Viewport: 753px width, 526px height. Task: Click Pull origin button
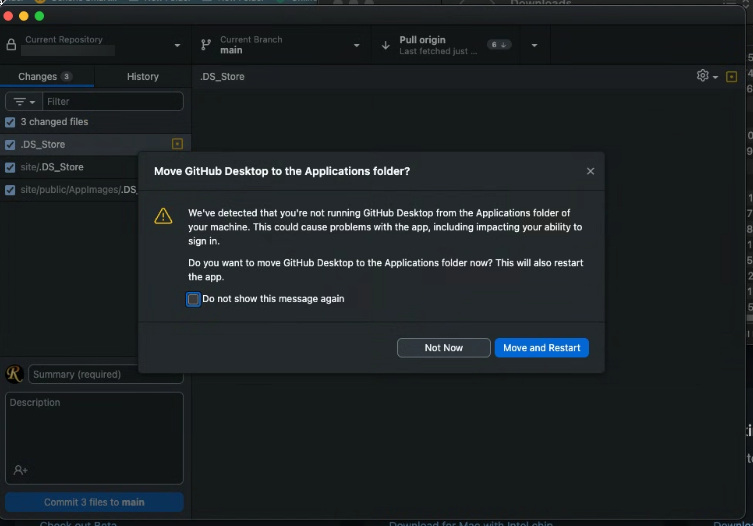447,45
